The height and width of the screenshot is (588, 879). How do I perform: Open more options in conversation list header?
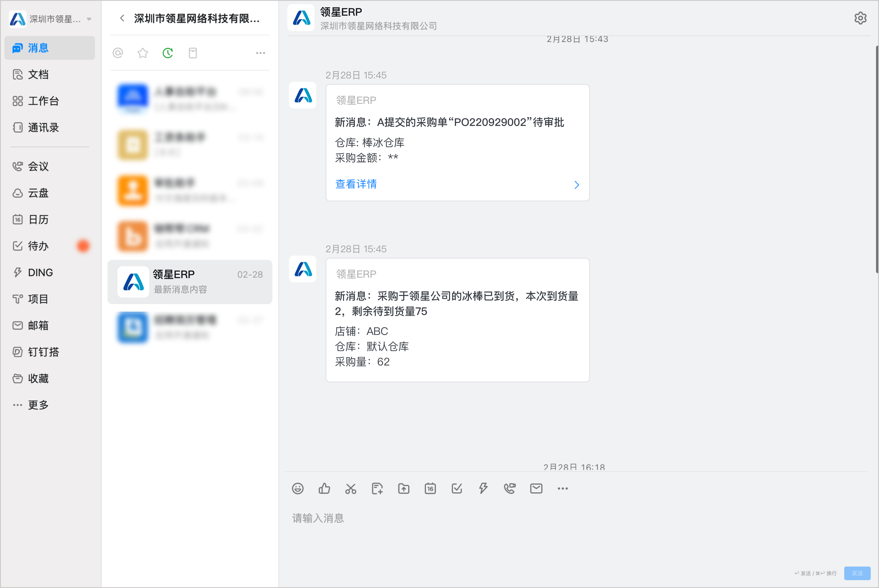click(260, 53)
